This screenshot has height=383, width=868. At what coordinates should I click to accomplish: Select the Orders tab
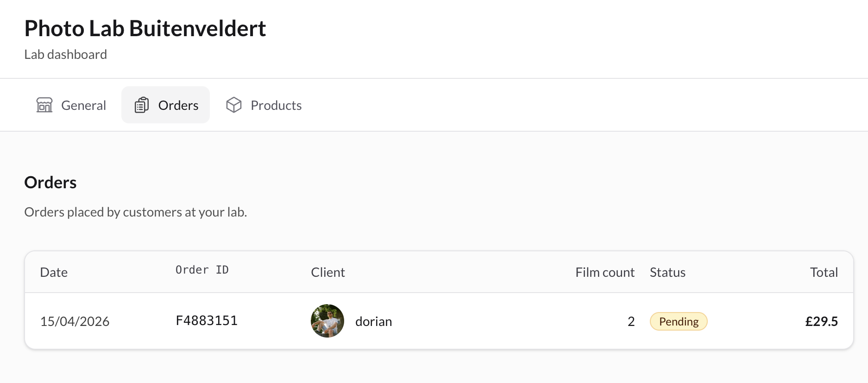point(165,105)
